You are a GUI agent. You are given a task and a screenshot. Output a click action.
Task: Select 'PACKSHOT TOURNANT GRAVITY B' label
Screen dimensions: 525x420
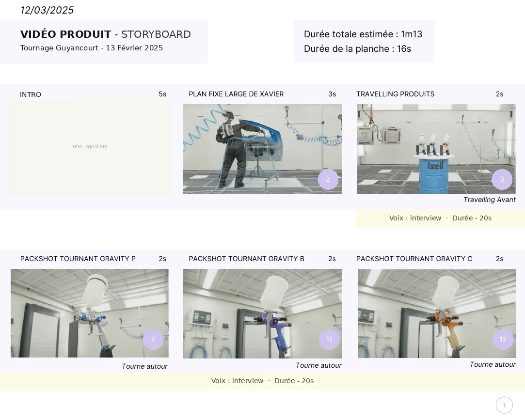(x=246, y=259)
